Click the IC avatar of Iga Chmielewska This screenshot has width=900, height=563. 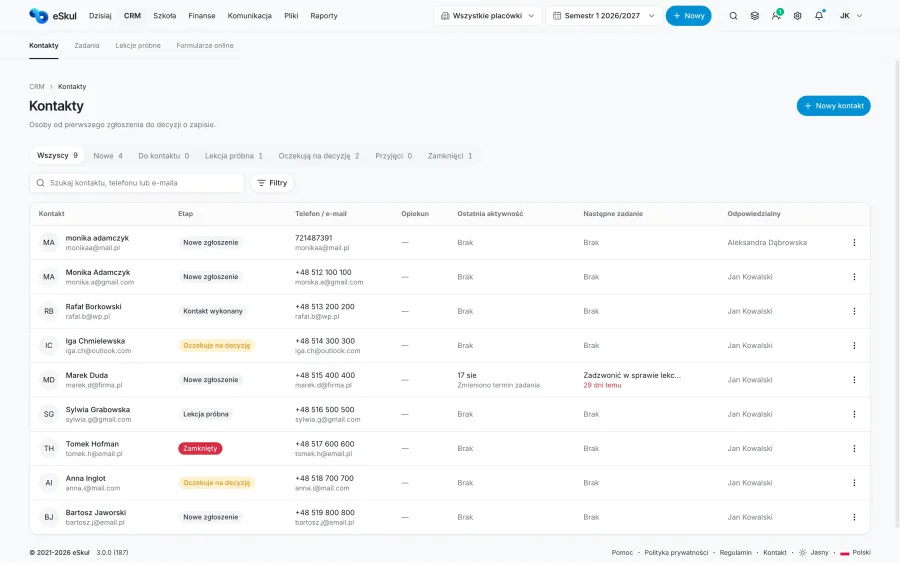click(49, 345)
